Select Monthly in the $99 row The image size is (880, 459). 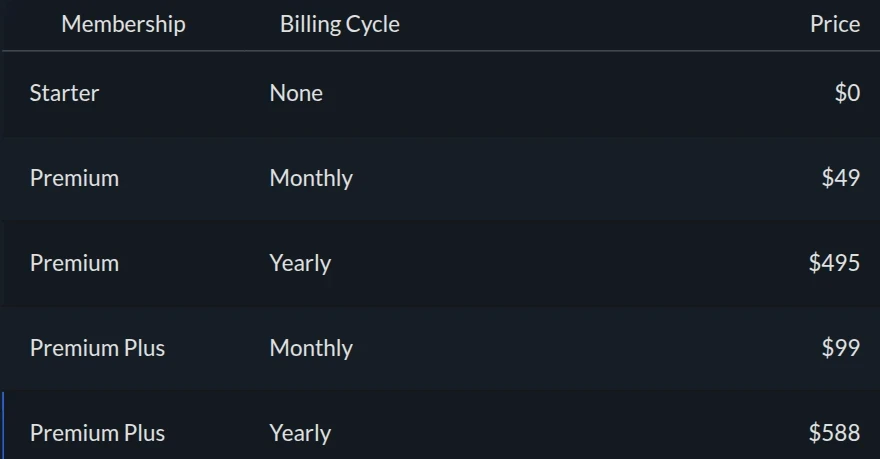[311, 348]
